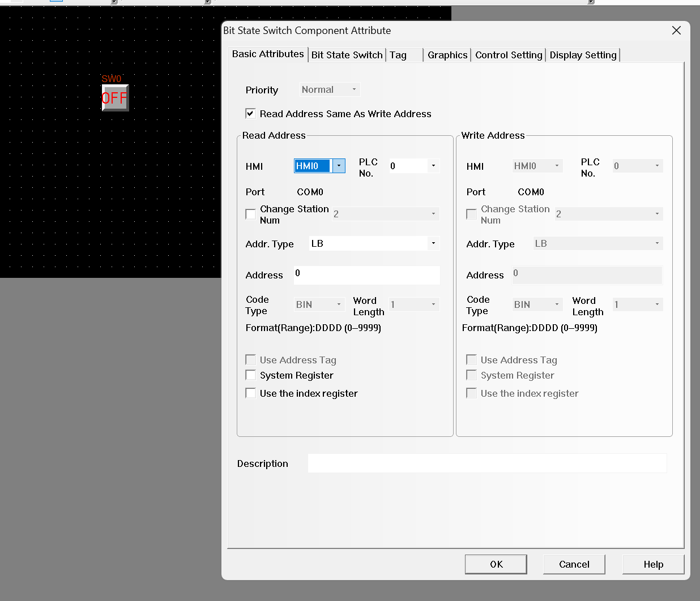
Task: Switch to Control Setting tab
Action: click(509, 55)
